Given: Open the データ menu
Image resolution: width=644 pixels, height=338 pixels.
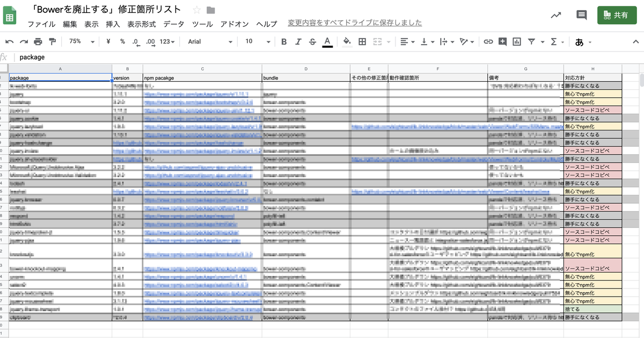Looking at the screenshot, I should pyautogui.click(x=173, y=24).
